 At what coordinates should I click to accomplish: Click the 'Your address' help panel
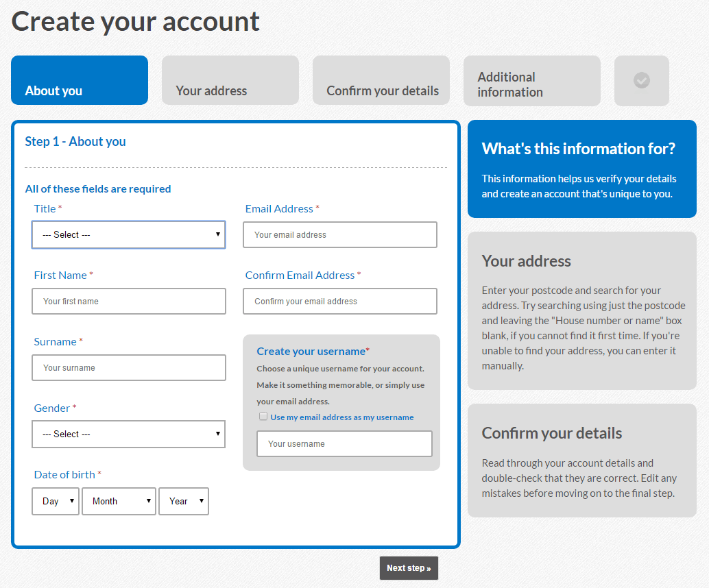click(582, 311)
